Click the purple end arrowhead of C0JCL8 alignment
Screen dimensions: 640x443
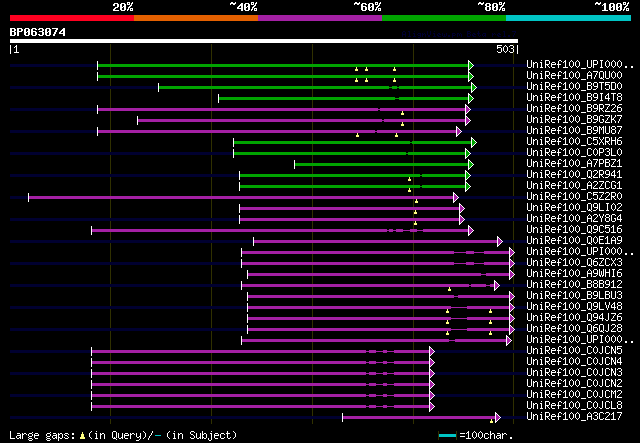tap(432, 407)
